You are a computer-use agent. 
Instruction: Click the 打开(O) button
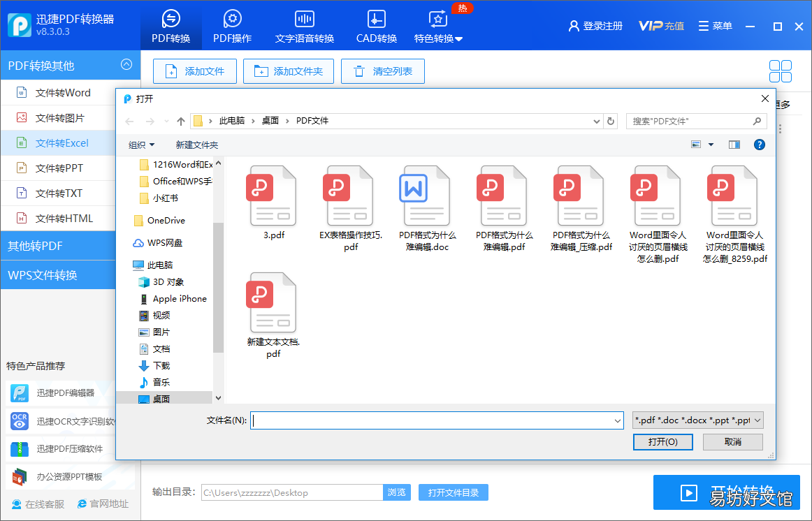[x=663, y=442]
